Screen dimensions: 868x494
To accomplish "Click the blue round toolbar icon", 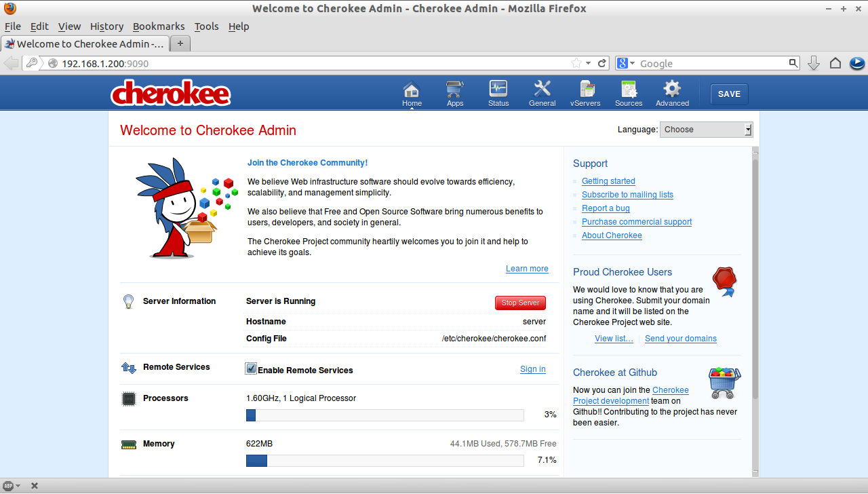I will point(857,63).
